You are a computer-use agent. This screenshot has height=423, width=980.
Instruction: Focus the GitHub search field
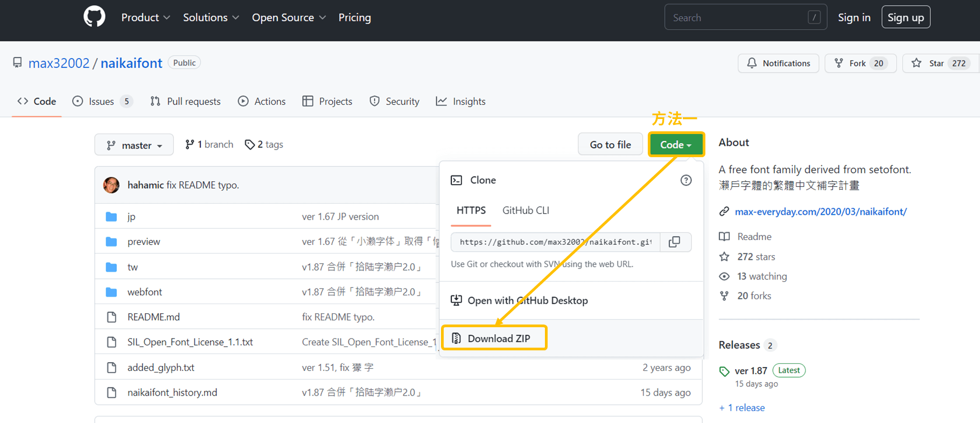(745, 17)
